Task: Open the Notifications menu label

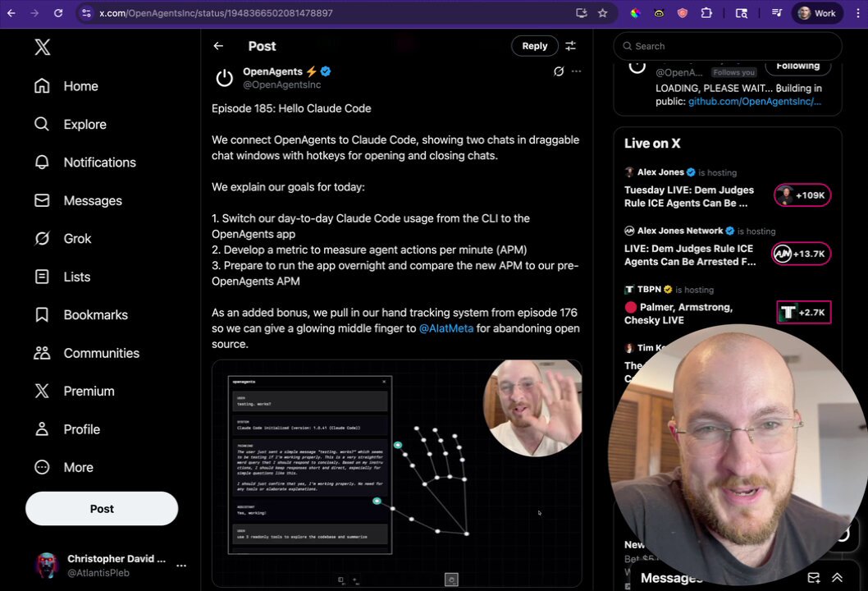Action: point(99,163)
